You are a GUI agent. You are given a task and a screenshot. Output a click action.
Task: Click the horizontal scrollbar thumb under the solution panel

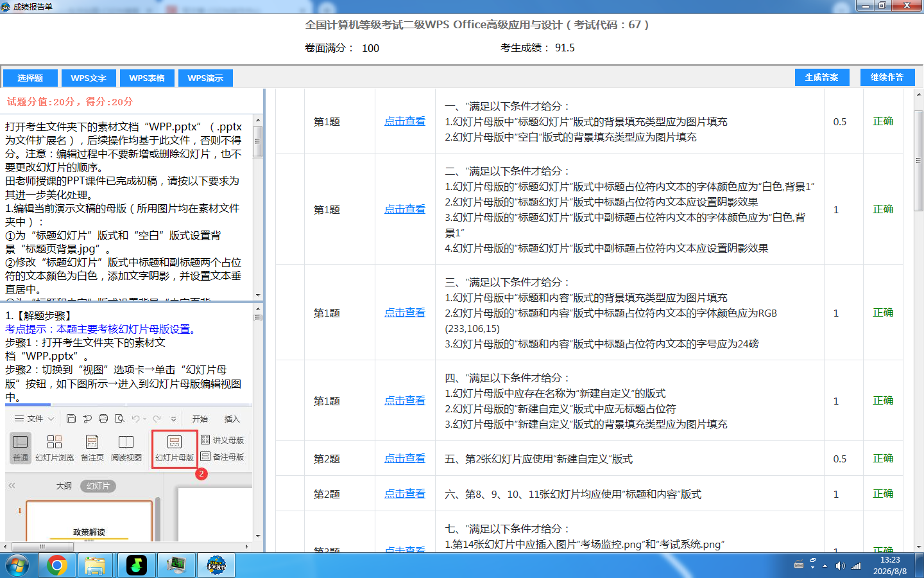click(42, 547)
